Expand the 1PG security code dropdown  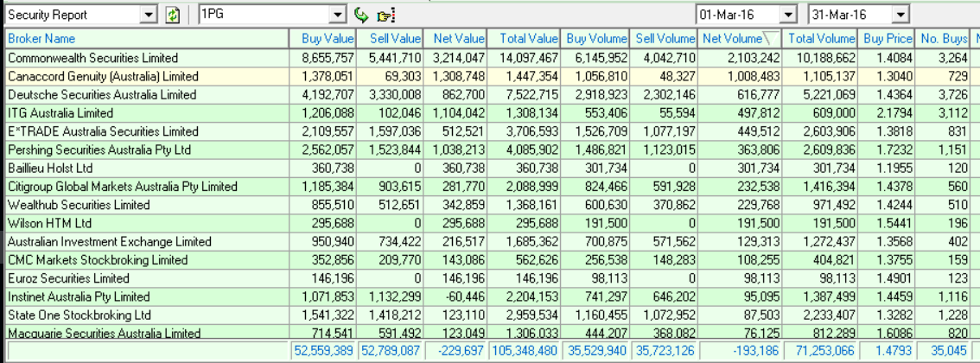(338, 15)
